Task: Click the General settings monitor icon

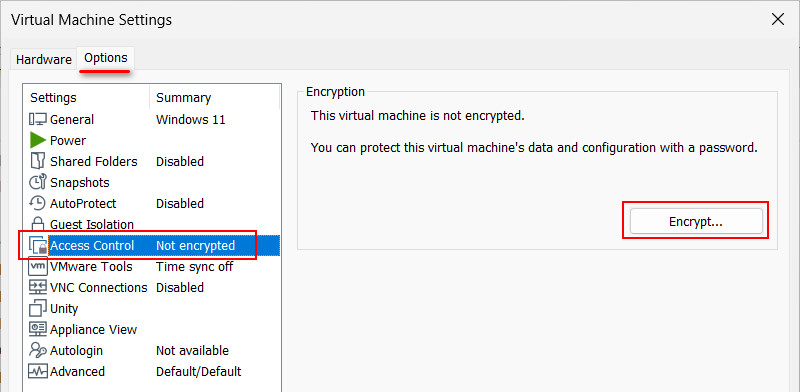Action: [x=38, y=119]
